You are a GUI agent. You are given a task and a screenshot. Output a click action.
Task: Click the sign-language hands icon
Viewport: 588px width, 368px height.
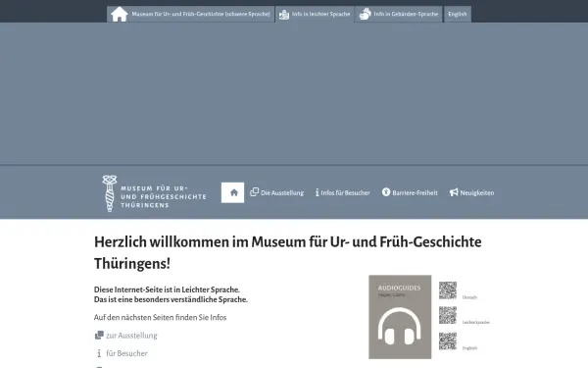365,14
